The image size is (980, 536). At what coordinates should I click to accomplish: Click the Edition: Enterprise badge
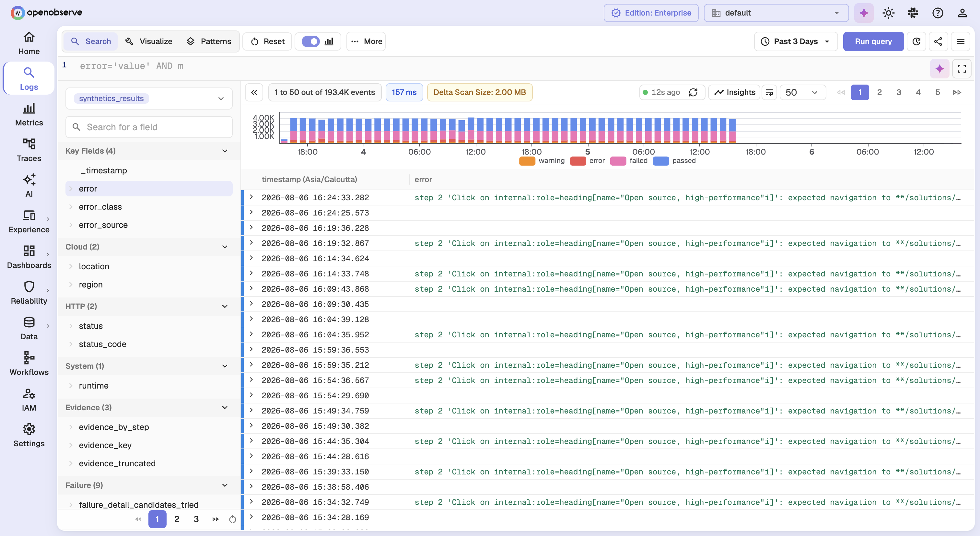point(651,13)
